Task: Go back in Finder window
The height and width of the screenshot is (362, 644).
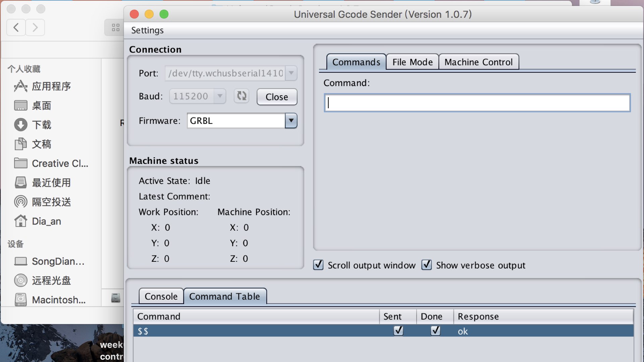Action: [x=16, y=27]
